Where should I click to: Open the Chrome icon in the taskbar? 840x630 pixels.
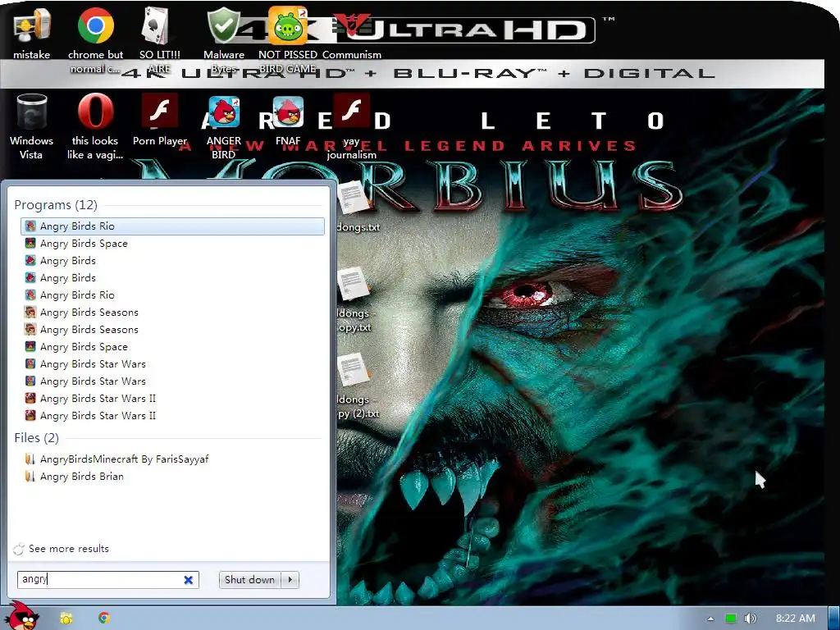104,618
